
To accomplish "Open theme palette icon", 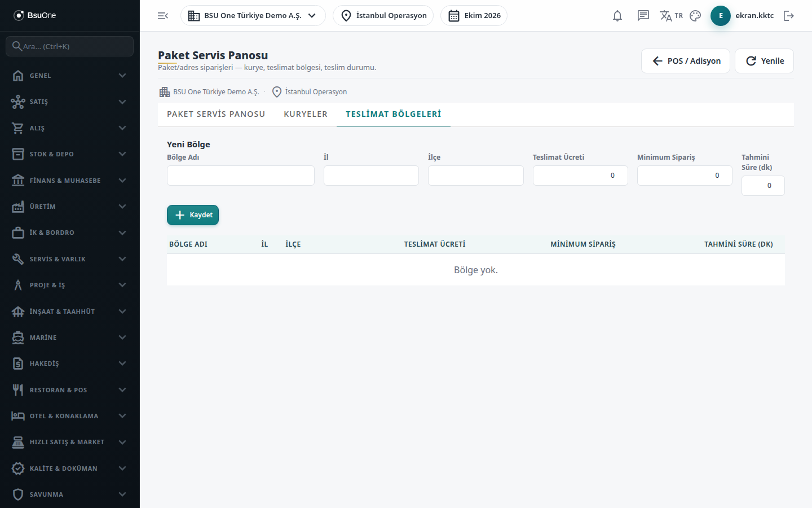I will coord(695,16).
